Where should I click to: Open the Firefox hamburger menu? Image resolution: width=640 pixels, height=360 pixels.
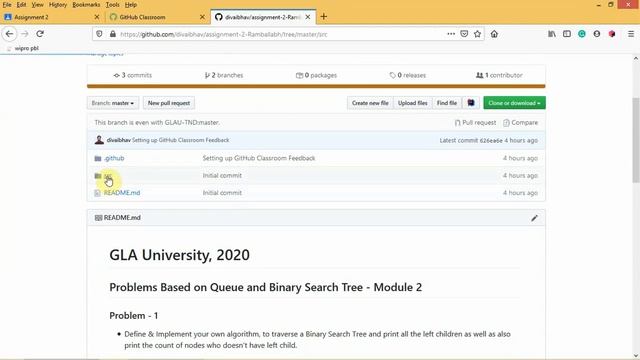click(631, 34)
